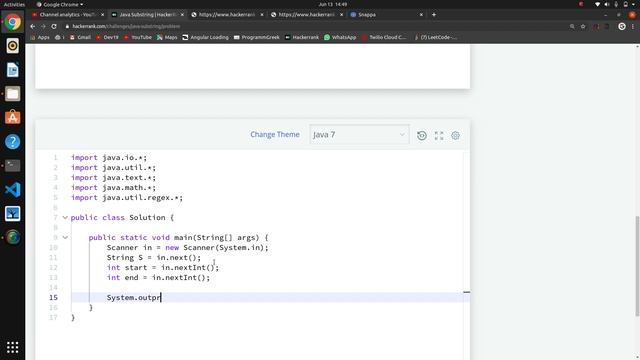Close the Snappa tab
Screen dimensions: 640x360
point(421,15)
